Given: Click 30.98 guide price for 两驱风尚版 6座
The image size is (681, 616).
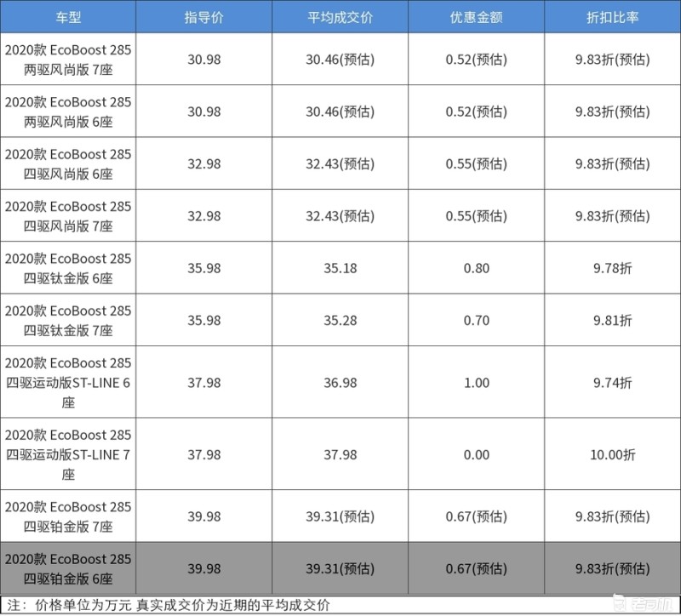Looking at the screenshot, I should (x=204, y=111).
